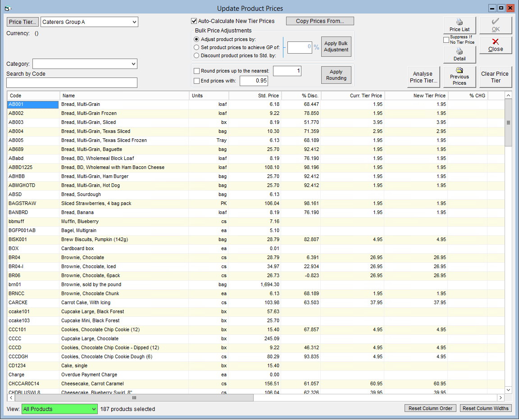Image resolution: width=519 pixels, height=420 pixels.
Task: Select Bagel, Multigrain row
Action: coord(256,231)
